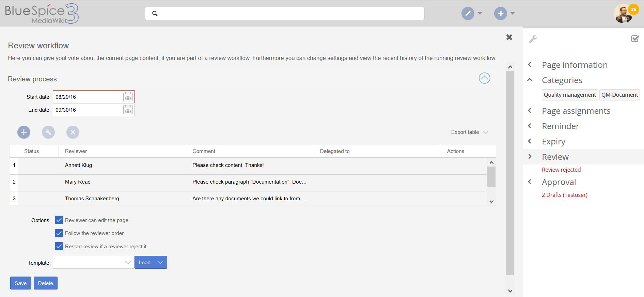Screen dimensions: 644x297
Task: Click the edit reviewer wrench icon
Action: (48, 132)
